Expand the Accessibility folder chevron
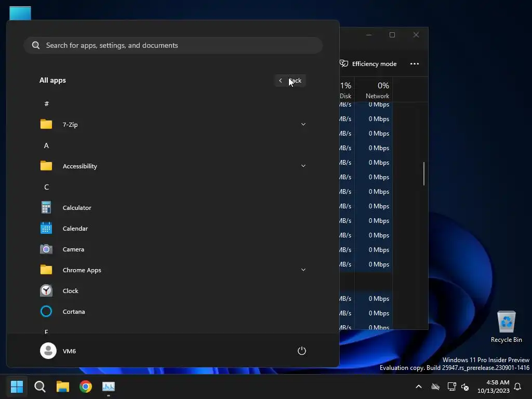 click(303, 166)
